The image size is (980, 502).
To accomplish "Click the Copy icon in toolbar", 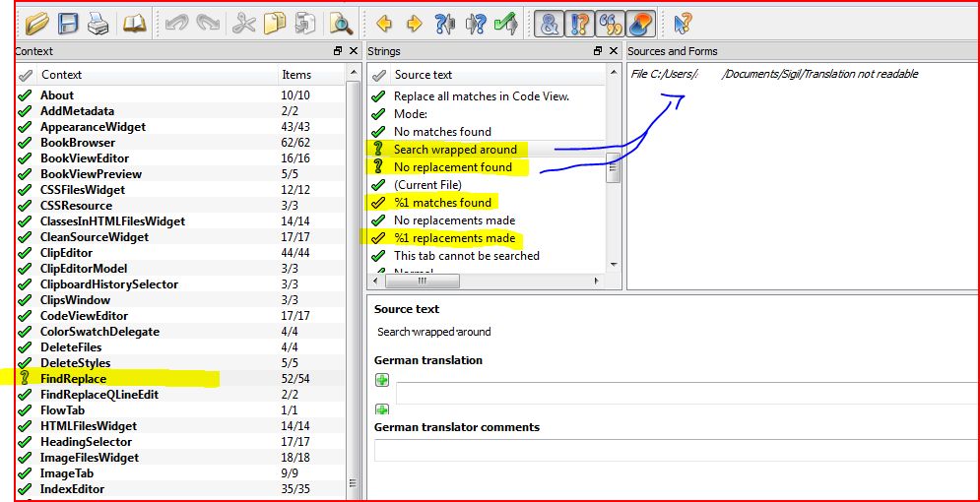I will [x=275, y=25].
